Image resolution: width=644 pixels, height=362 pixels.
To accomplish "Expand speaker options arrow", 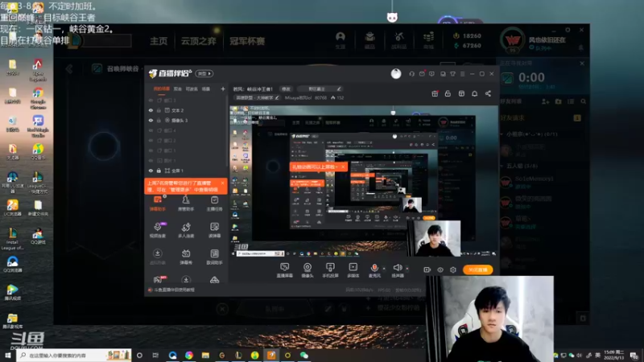I will pos(407,269).
